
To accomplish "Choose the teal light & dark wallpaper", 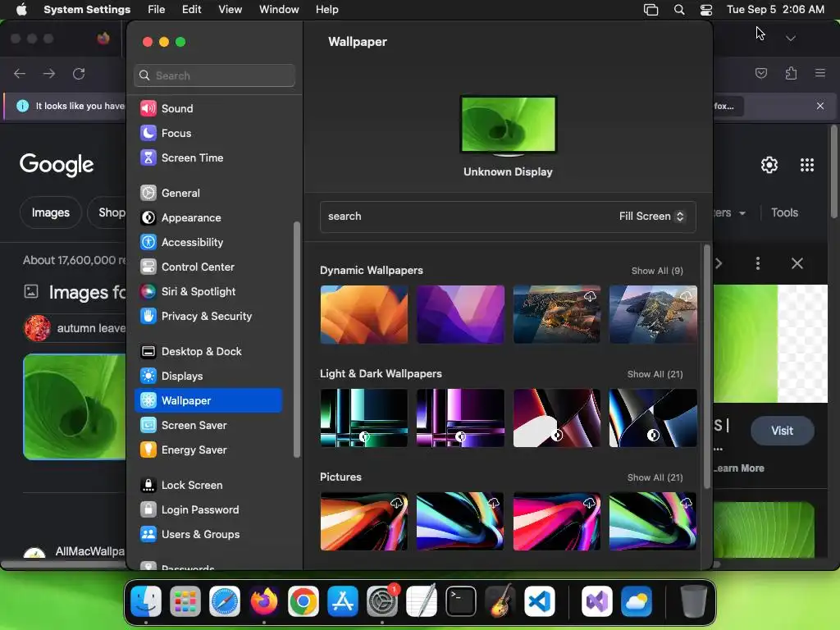I will coord(363,418).
